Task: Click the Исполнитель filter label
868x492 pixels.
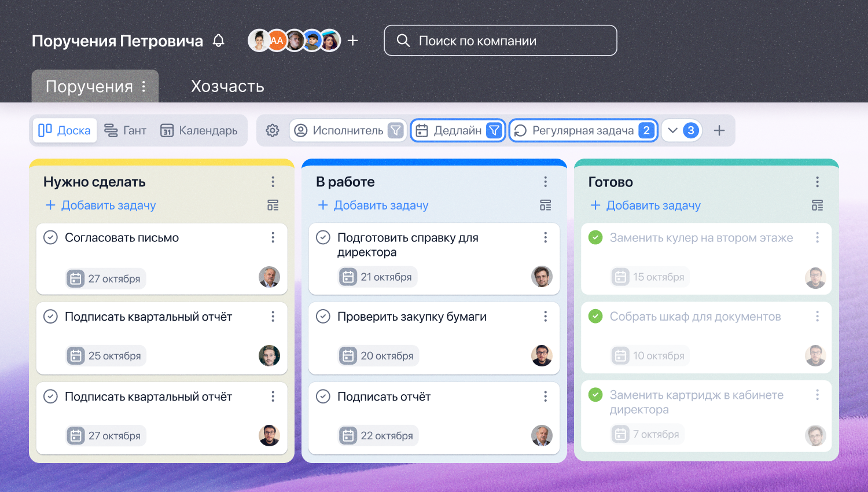Action: (348, 130)
